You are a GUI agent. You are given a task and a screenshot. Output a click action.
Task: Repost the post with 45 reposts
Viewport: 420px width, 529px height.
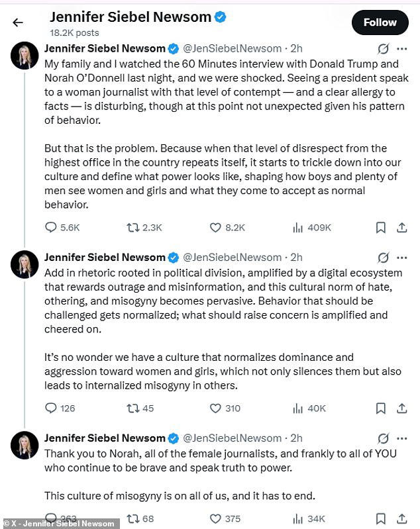click(132, 408)
